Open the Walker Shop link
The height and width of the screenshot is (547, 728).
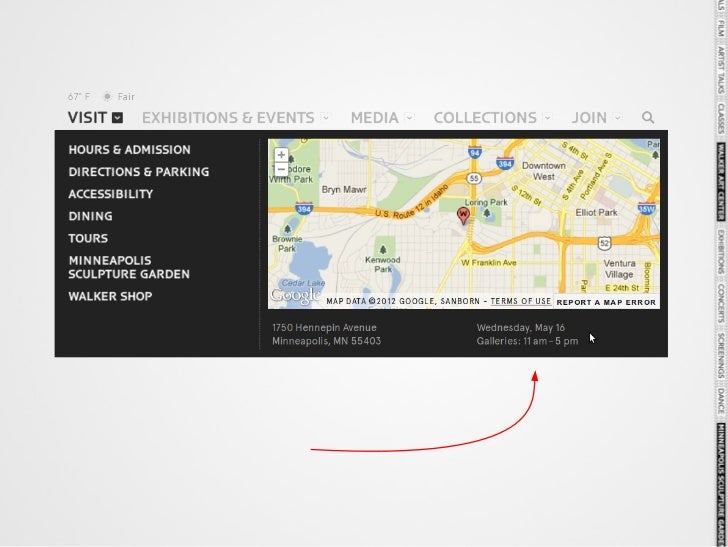[110, 296]
